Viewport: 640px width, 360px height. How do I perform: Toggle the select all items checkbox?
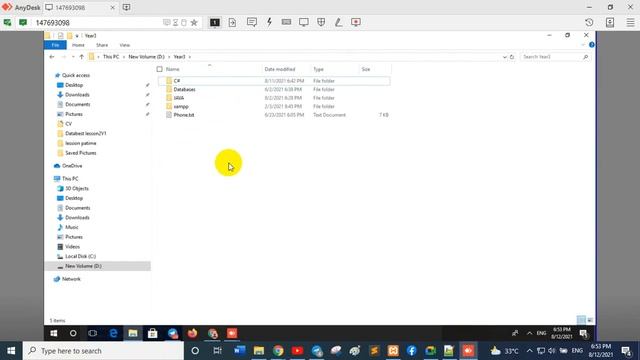[160, 69]
